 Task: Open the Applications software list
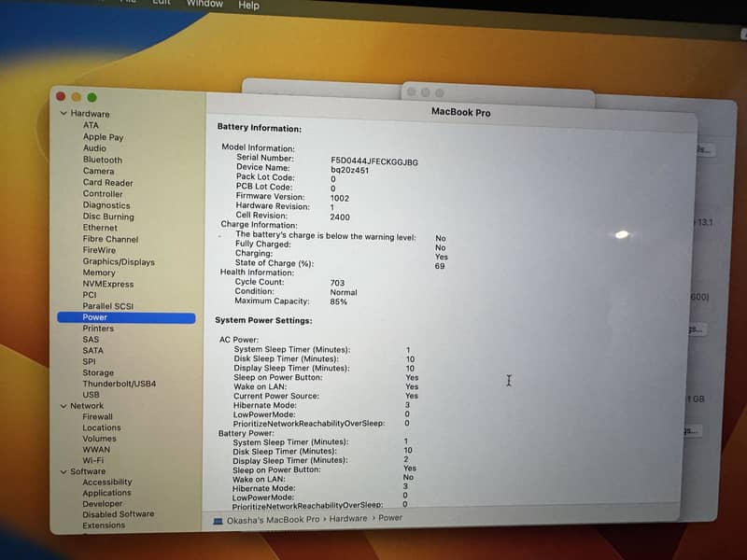pos(106,493)
